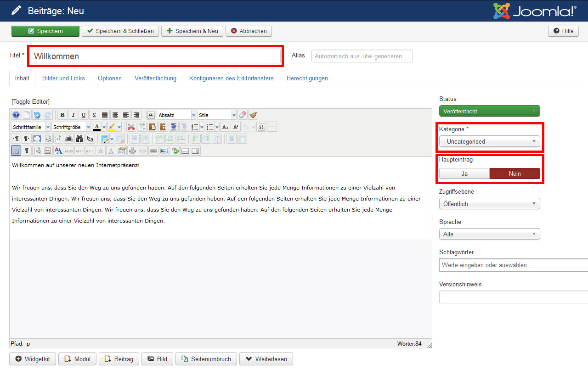Viewport: 588px width, 369px height.
Task: Set text direction left to right
Action: pos(16,139)
